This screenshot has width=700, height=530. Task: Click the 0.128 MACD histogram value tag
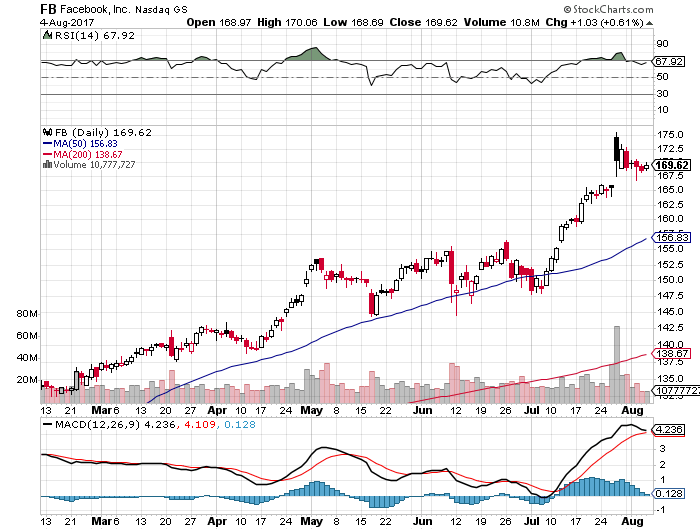pyautogui.click(x=668, y=492)
